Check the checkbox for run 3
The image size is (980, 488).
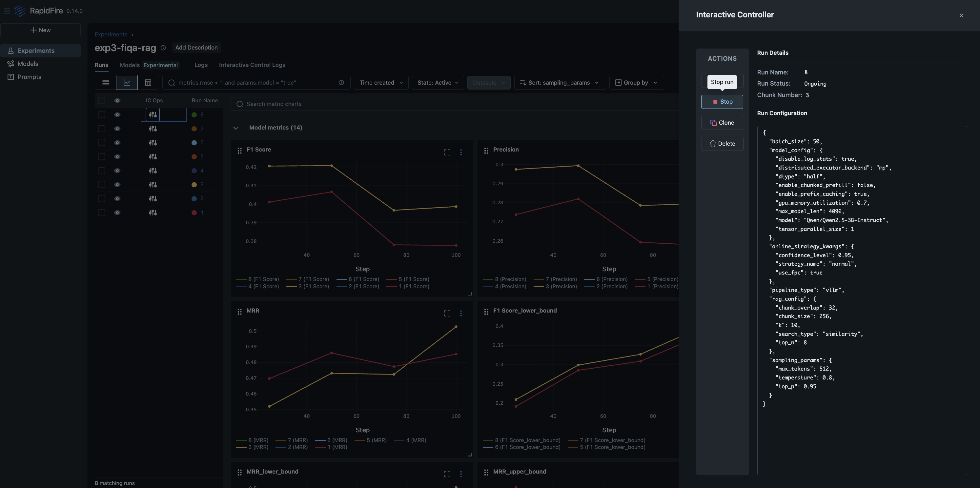(101, 184)
